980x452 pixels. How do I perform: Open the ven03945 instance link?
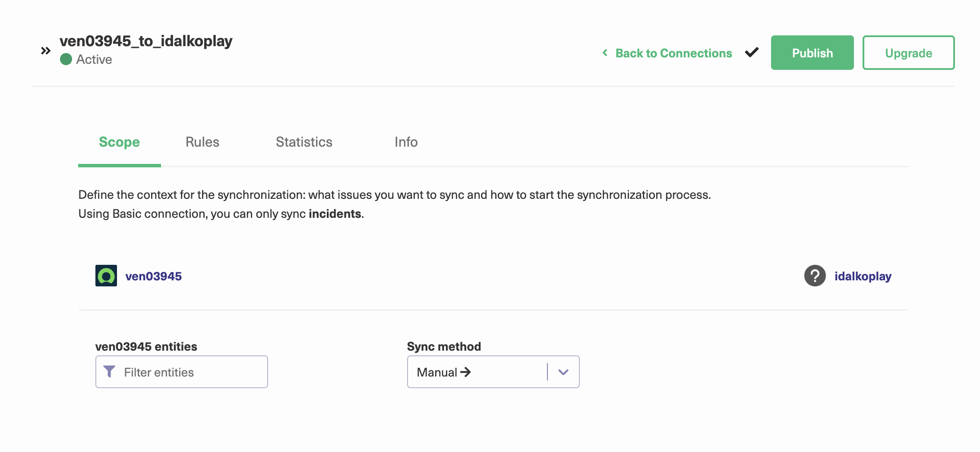[x=153, y=276]
